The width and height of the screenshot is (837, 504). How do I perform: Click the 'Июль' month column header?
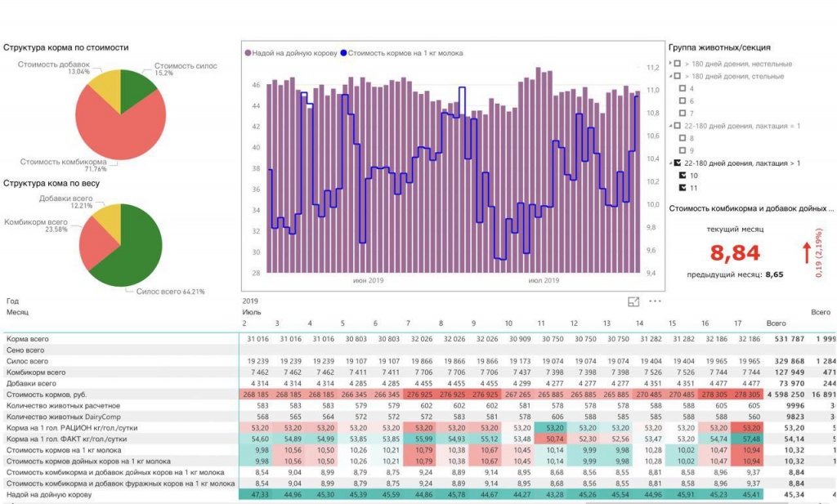pyautogui.click(x=252, y=312)
